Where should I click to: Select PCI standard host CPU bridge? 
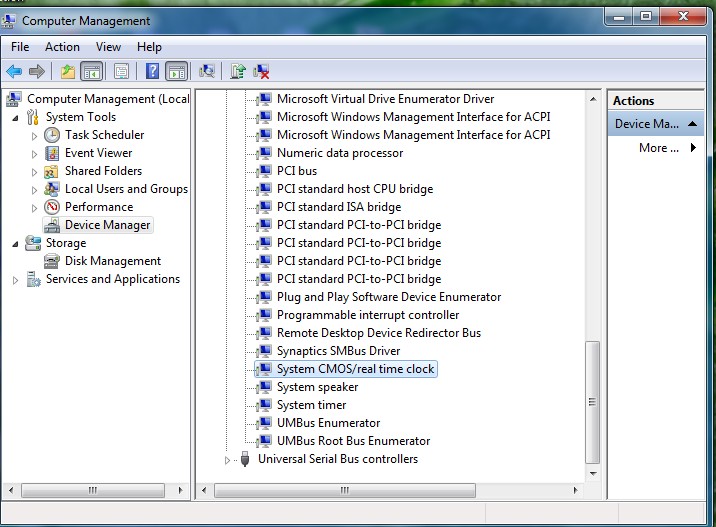[355, 189]
